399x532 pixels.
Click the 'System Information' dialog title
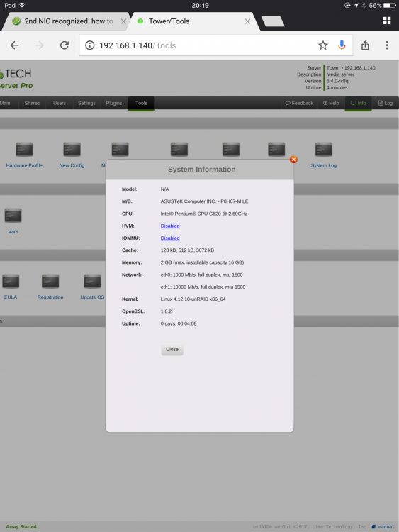tap(202, 170)
